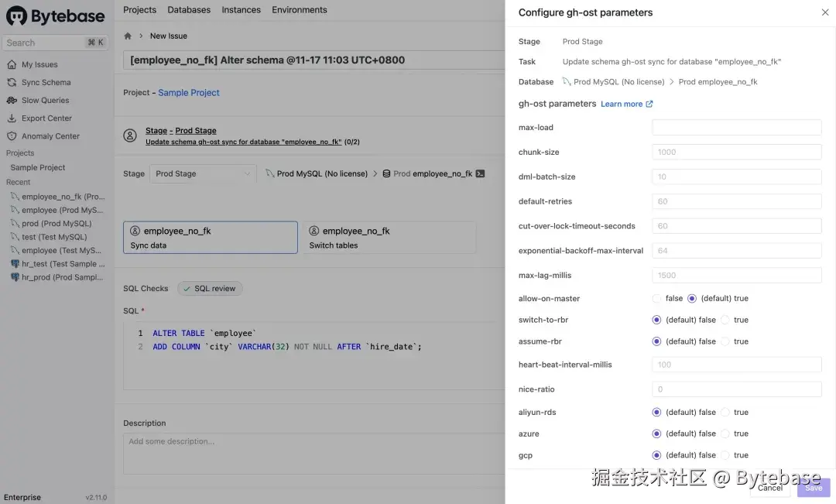Open the Projects menu
Image resolution: width=836 pixels, height=504 pixels.
pos(139,9)
